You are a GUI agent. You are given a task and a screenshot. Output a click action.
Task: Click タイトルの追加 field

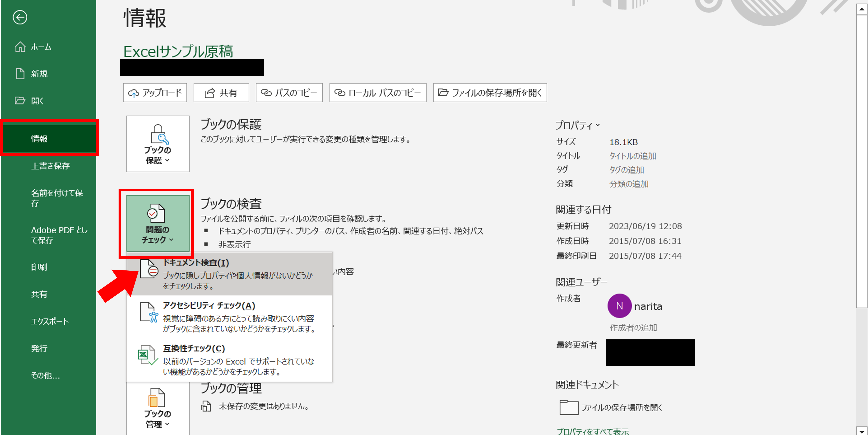(632, 156)
